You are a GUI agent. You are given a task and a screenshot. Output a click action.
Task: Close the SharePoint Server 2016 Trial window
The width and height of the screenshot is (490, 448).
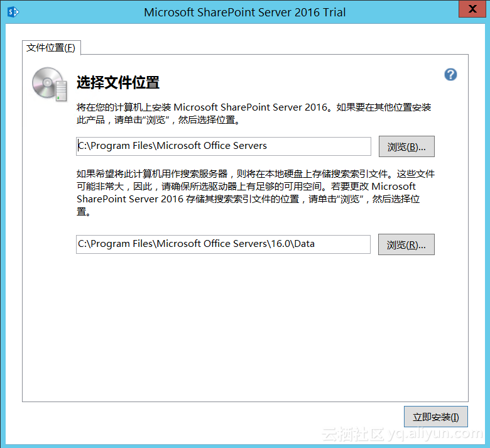472,9
